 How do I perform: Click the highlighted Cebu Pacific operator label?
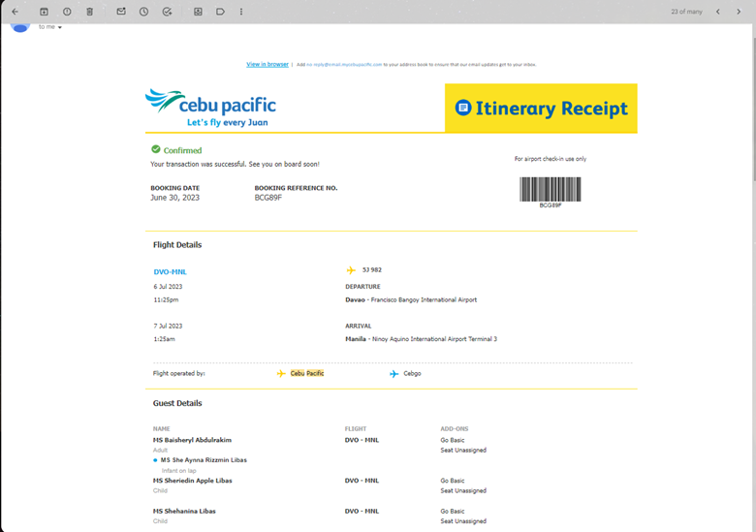pos(307,373)
